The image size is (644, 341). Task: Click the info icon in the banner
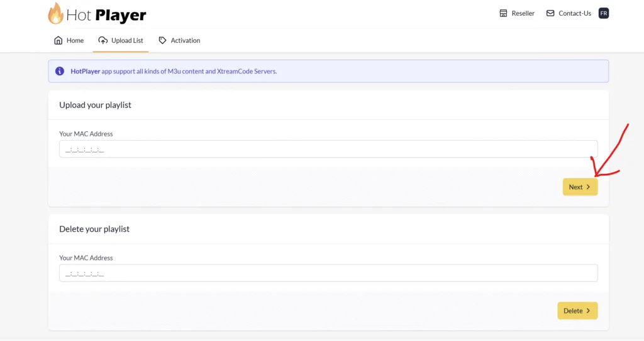(60, 71)
